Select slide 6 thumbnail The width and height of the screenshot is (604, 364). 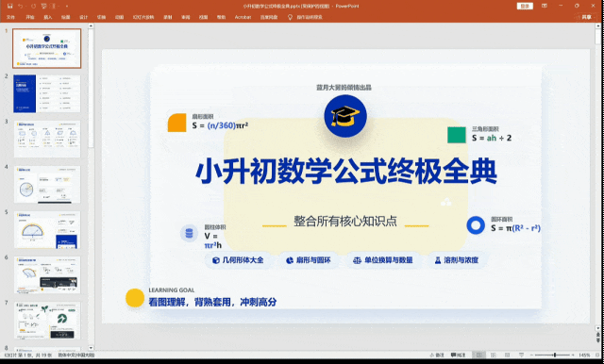click(47, 274)
